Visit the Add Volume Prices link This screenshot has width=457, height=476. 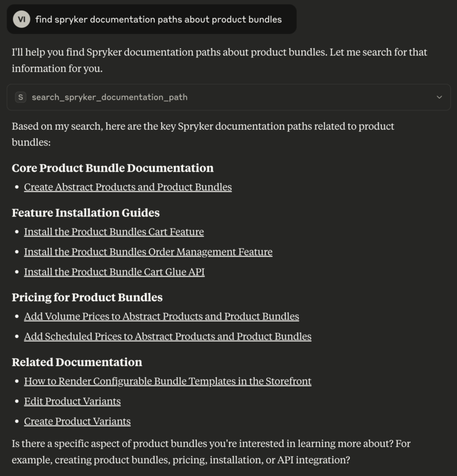[x=161, y=317]
